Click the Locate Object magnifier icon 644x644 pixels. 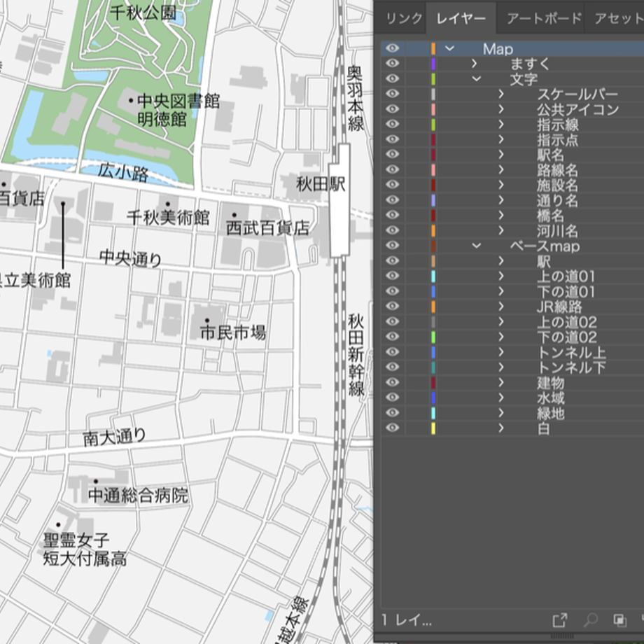591,619
